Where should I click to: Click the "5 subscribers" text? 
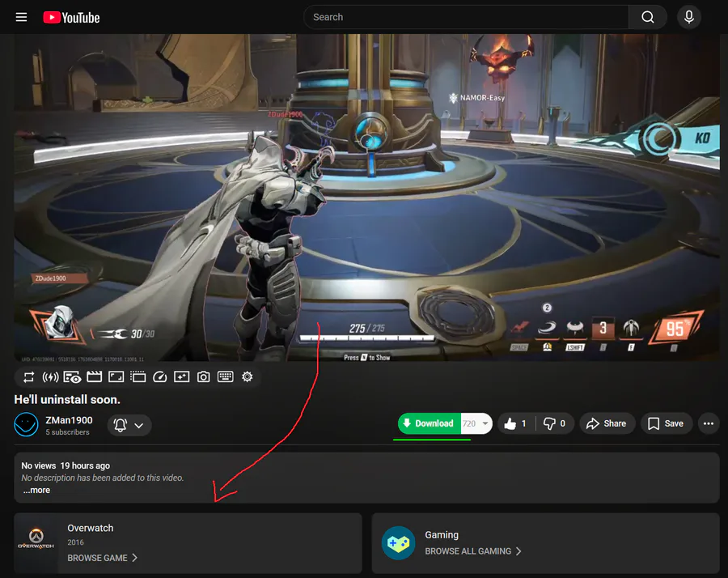pos(67,432)
